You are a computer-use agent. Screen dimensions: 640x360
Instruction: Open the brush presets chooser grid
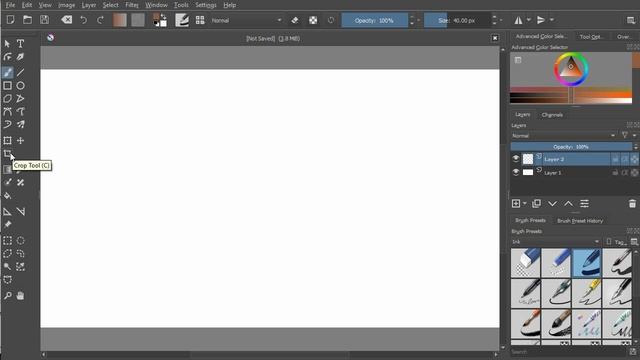tap(200, 20)
